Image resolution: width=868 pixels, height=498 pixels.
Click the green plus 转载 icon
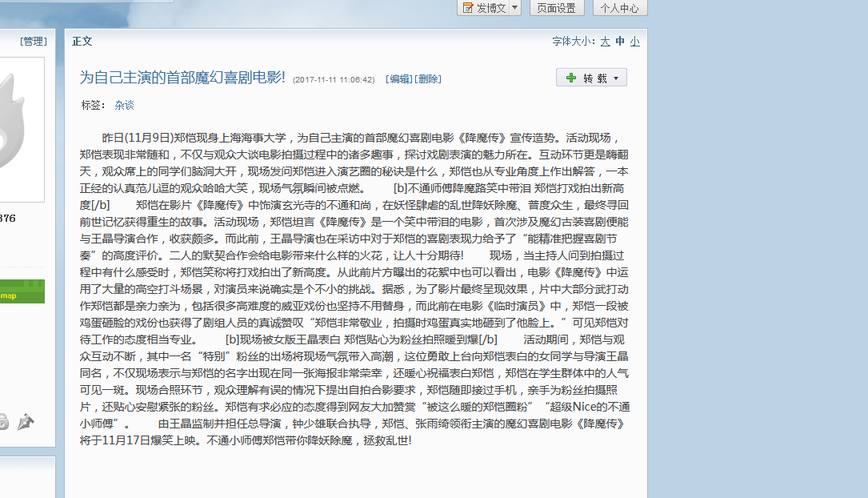coord(570,78)
